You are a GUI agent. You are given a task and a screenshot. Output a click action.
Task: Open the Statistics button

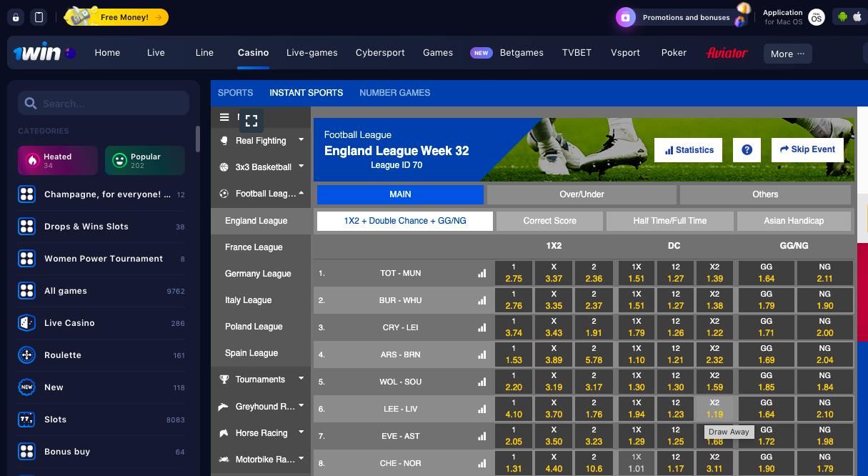[689, 150]
